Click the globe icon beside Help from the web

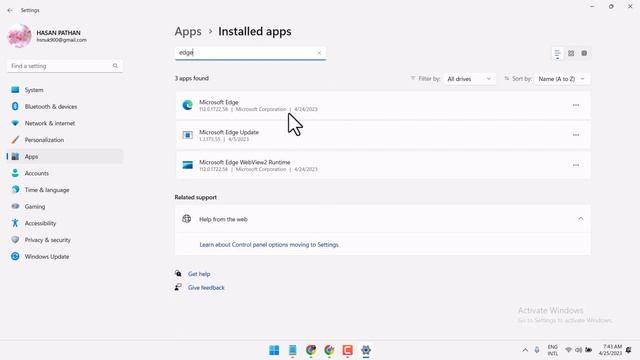pos(187,219)
